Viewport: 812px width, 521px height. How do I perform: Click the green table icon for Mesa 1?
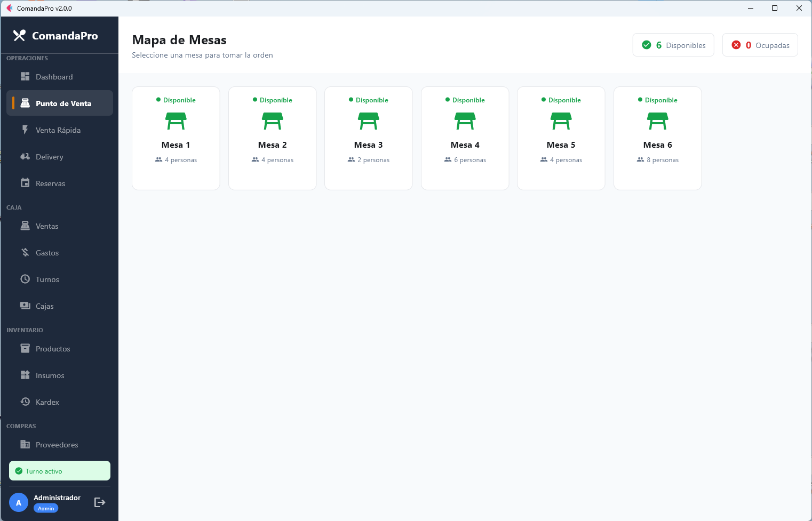coord(176,121)
